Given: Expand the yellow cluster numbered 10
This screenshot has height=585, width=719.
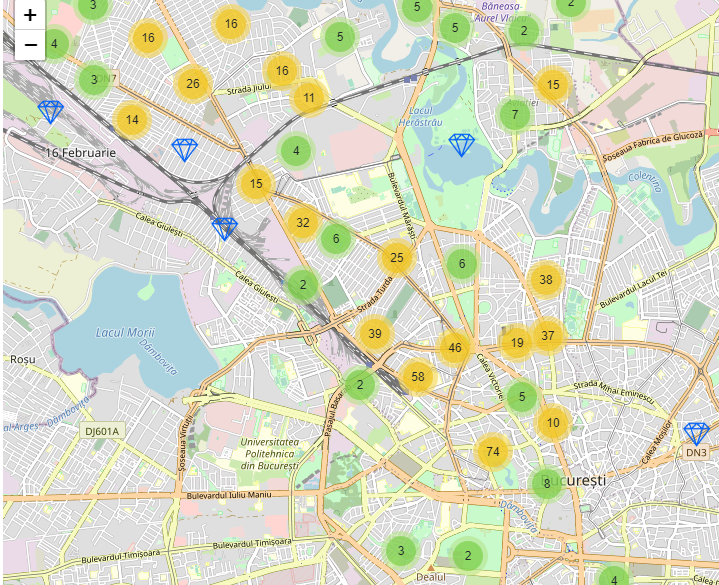Looking at the screenshot, I should [x=553, y=423].
